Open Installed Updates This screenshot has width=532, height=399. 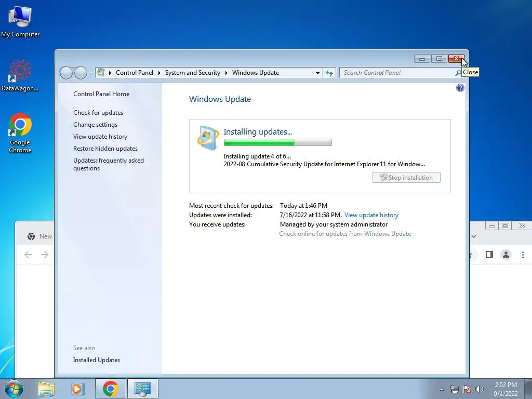point(96,360)
